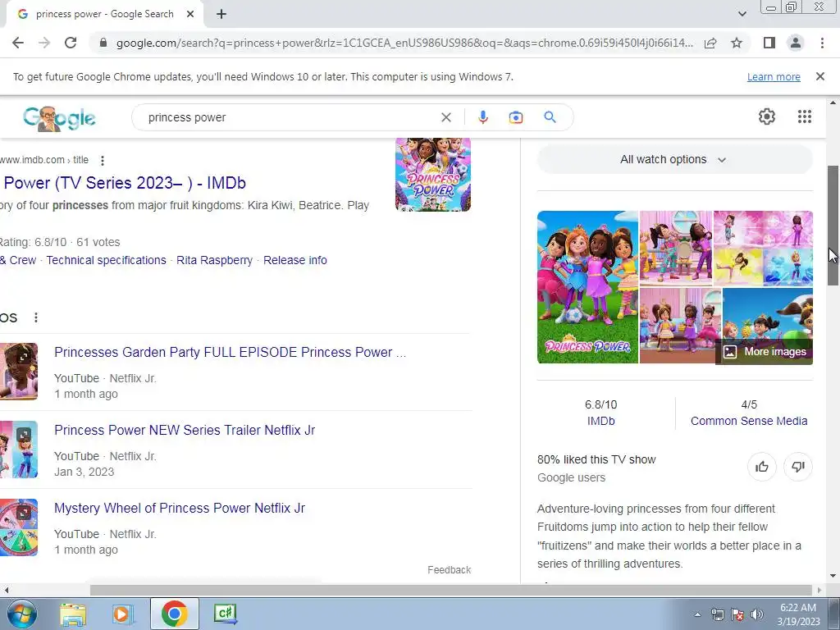Open the media player taskbar icon
Viewport: 840px width, 630px height.
point(122,614)
